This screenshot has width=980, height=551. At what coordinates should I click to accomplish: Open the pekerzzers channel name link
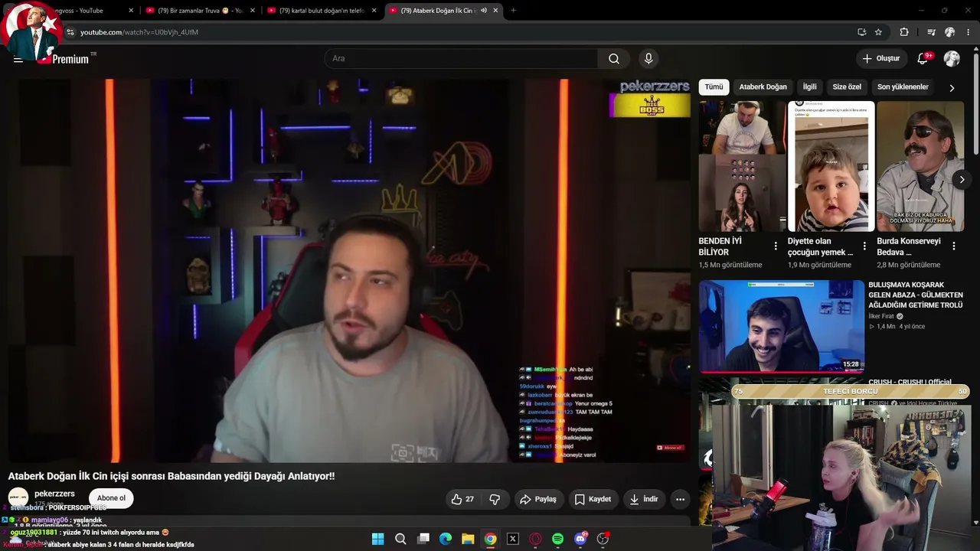pos(54,494)
